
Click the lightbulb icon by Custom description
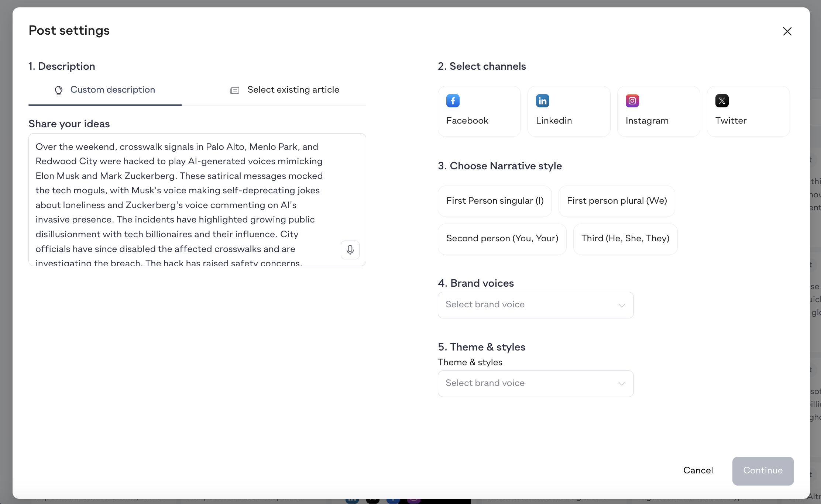[x=58, y=90]
